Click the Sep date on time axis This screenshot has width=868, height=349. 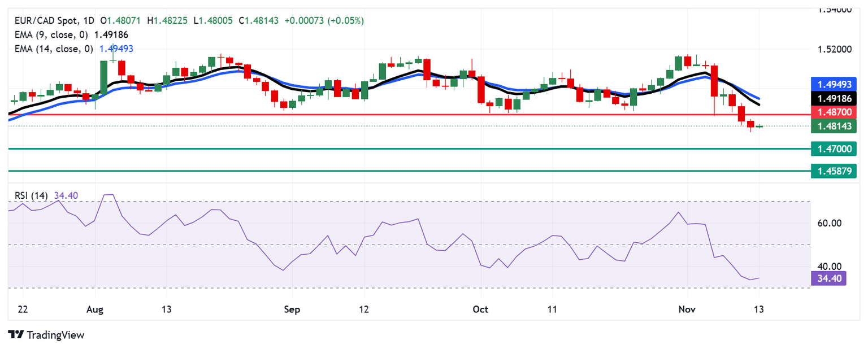tap(292, 309)
